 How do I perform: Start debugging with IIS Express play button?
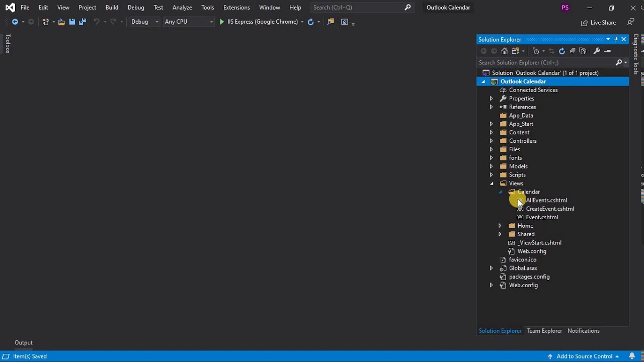click(x=221, y=22)
